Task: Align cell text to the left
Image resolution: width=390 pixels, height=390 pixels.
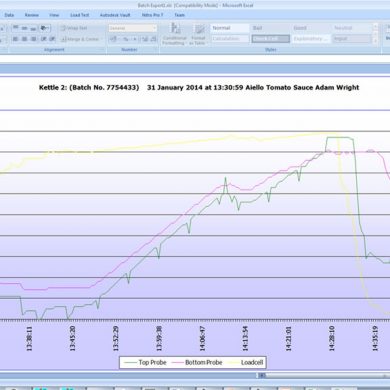Action: click(16, 39)
